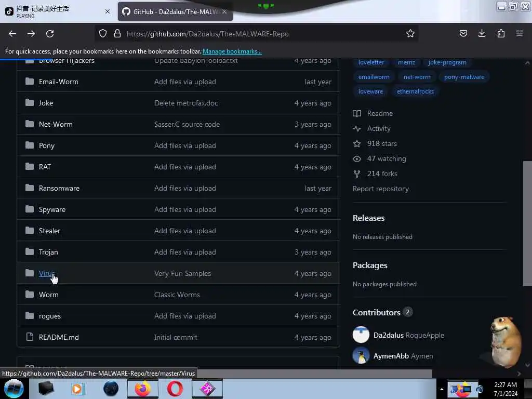Screen dimensions: 532x399
Task: Open the browser extensions puzzle icon
Action: [501, 33]
